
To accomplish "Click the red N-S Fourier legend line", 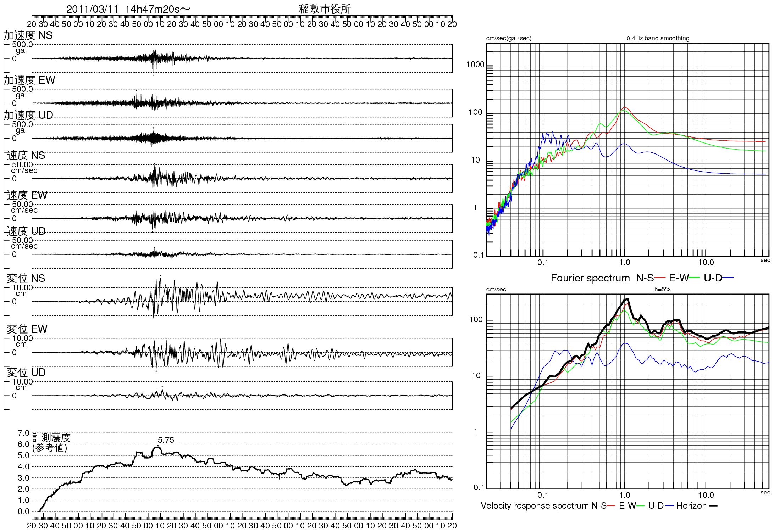I will 660,278.
